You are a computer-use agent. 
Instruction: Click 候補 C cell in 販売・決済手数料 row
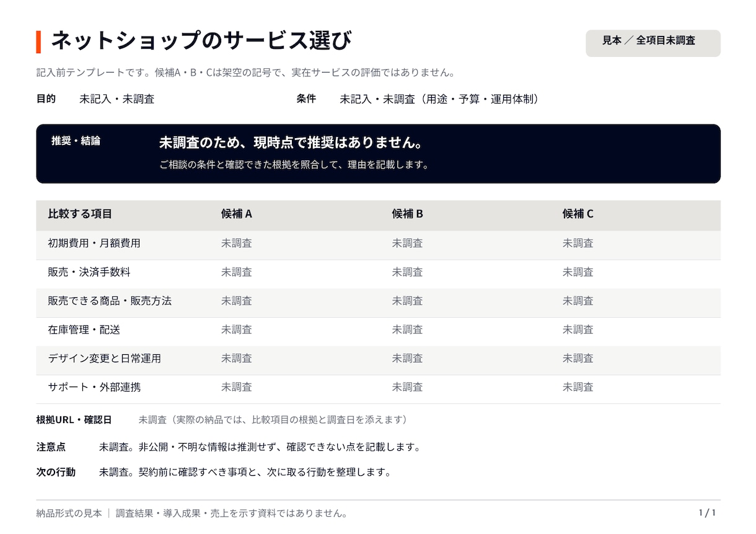tap(578, 272)
